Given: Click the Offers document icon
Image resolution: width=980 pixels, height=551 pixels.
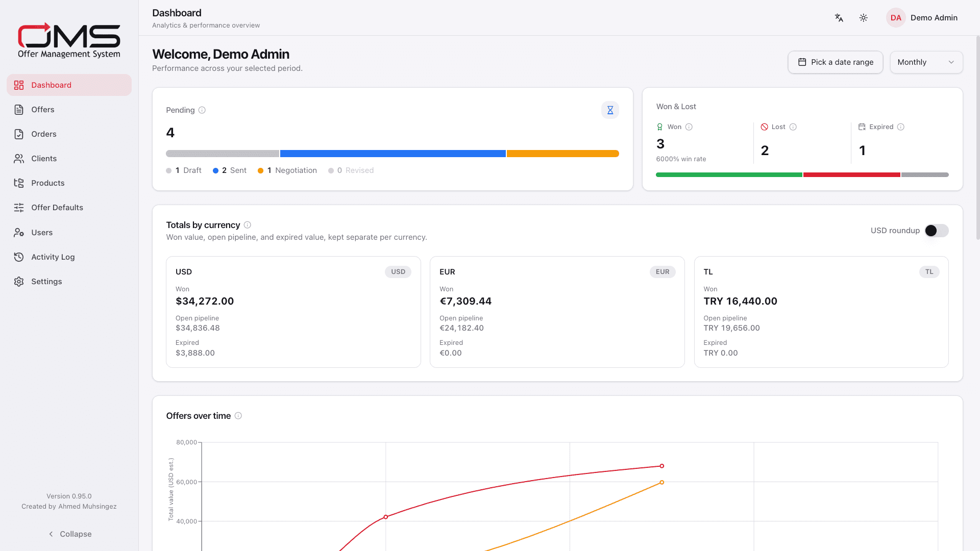Looking at the screenshot, I should pos(19,110).
